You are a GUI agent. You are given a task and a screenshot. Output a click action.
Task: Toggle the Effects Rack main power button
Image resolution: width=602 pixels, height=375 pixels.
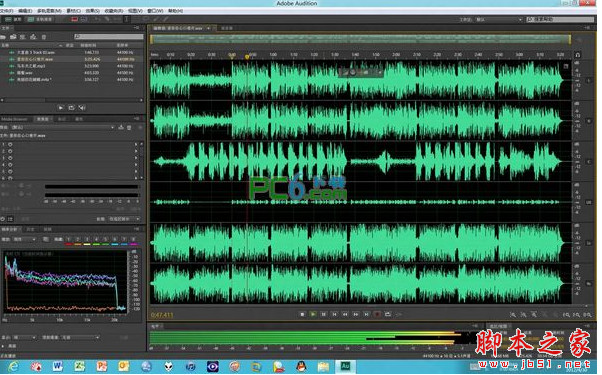[x=3, y=220]
